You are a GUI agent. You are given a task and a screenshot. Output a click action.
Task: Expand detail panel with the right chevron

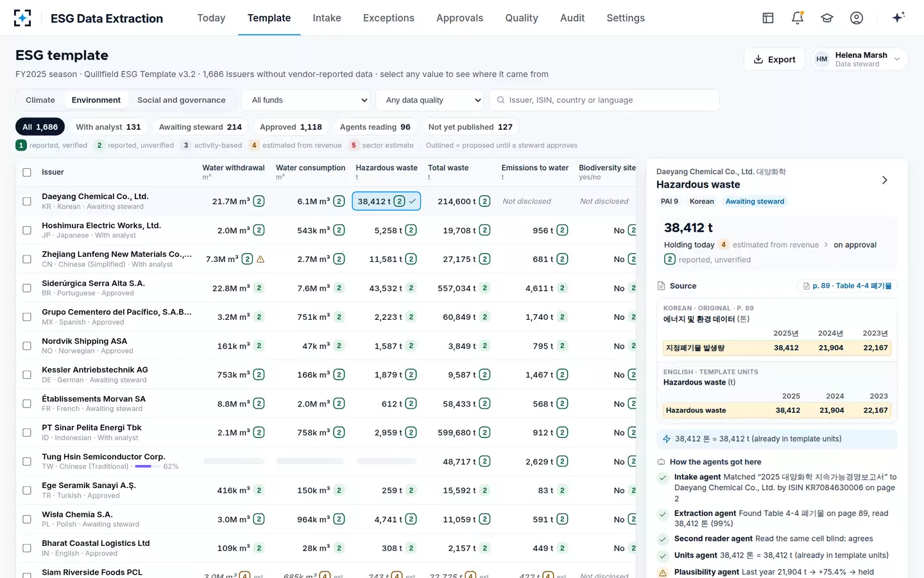885,180
